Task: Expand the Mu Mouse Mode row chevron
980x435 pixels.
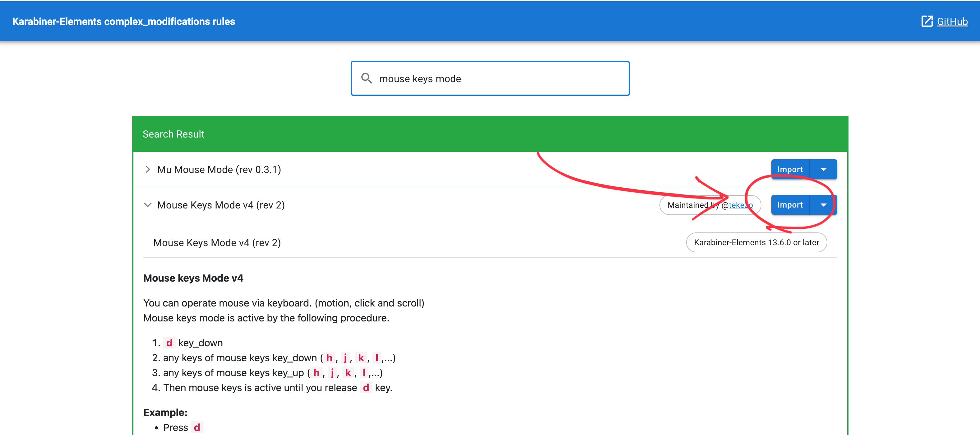Action: [148, 169]
